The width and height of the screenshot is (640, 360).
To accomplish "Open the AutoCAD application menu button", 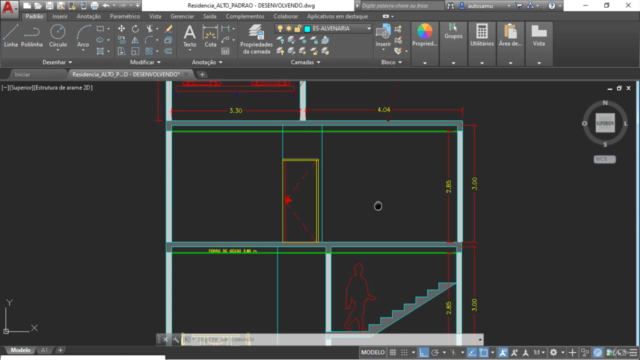I will click(9, 8).
